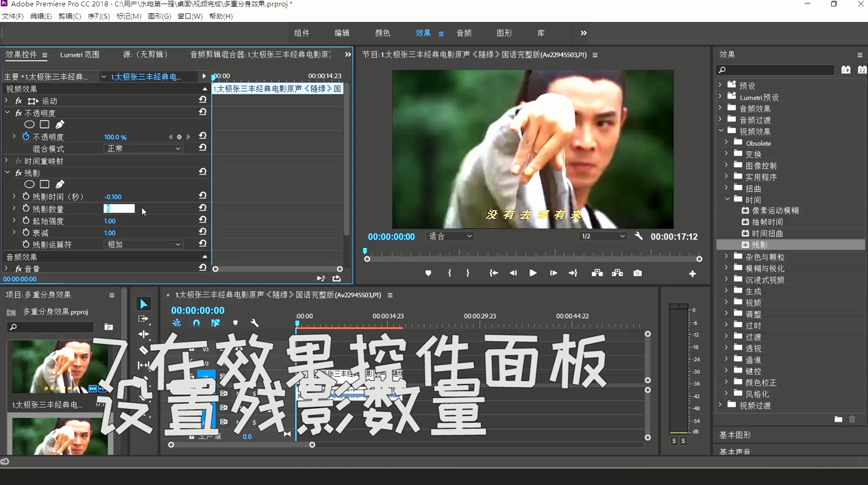Click the 残影数量 value input field
868x485 pixels.
pos(119,208)
